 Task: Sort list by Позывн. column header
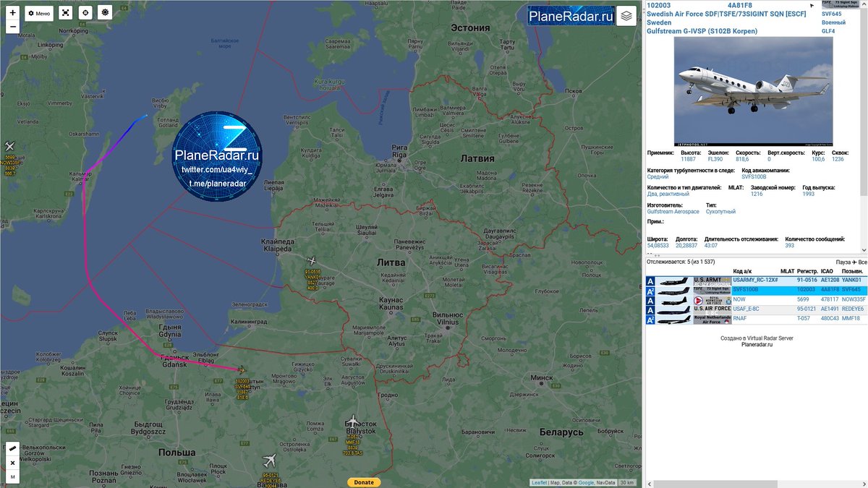point(852,271)
